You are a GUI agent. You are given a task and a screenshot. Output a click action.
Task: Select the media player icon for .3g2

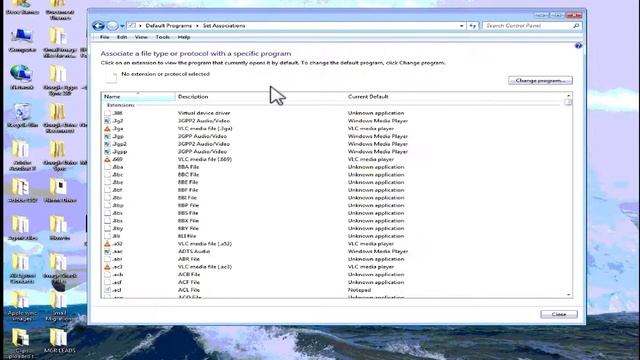click(x=107, y=121)
